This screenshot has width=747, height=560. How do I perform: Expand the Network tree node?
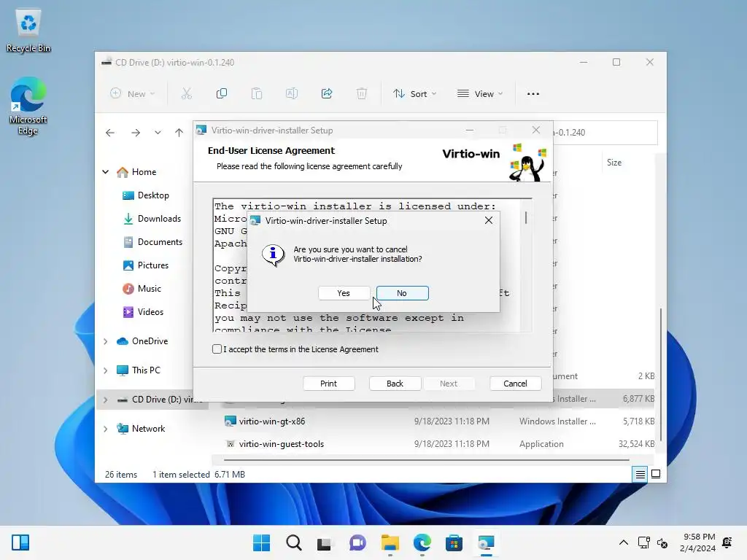point(106,429)
